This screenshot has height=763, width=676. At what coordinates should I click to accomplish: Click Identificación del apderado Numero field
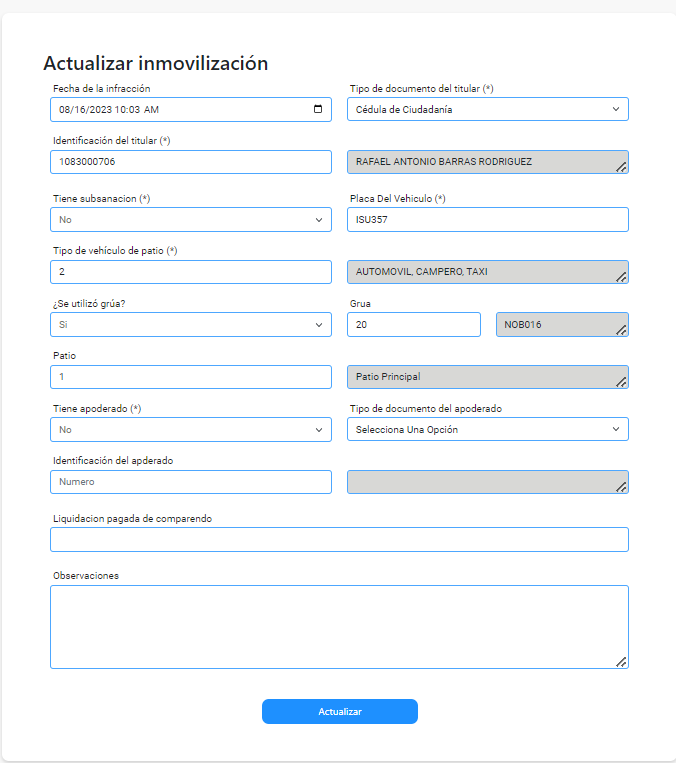pos(191,482)
